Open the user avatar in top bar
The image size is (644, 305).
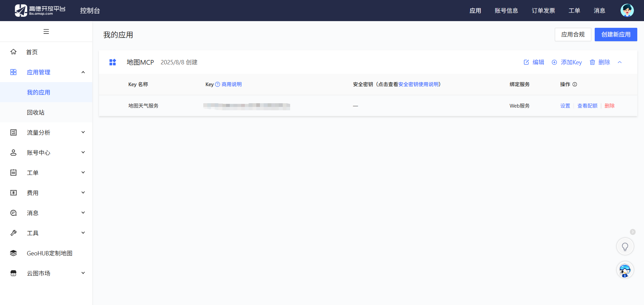coord(627,10)
